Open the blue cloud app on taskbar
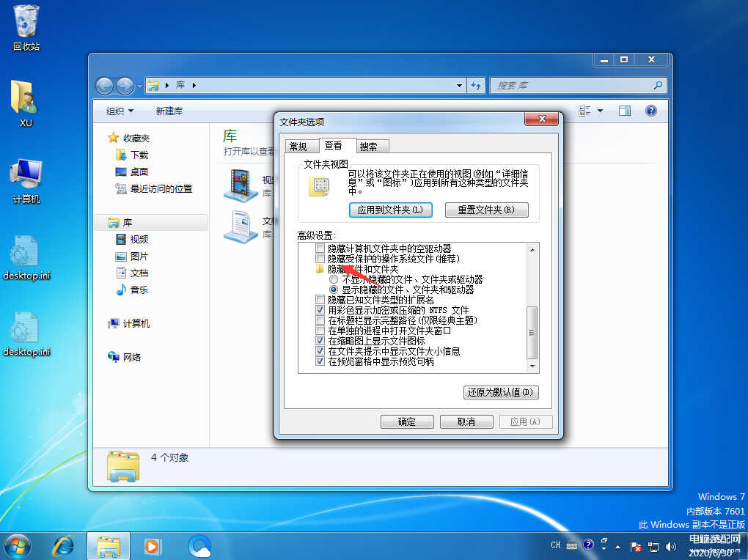The image size is (748, 560). (199, 546)
